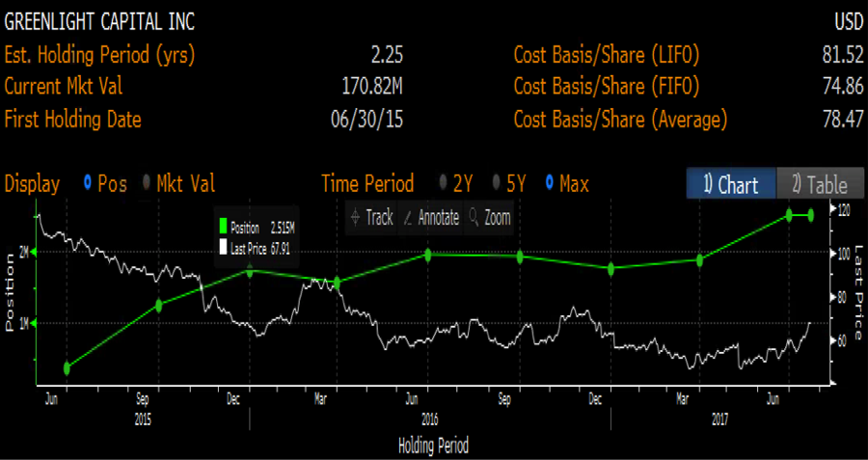
Task: Select the Mkt Val display option
Action: (148, 184)
